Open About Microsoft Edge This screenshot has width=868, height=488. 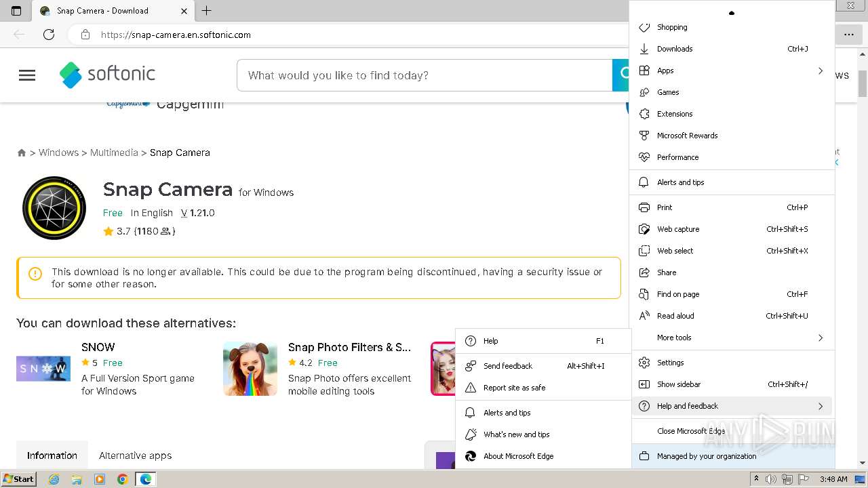543,456
